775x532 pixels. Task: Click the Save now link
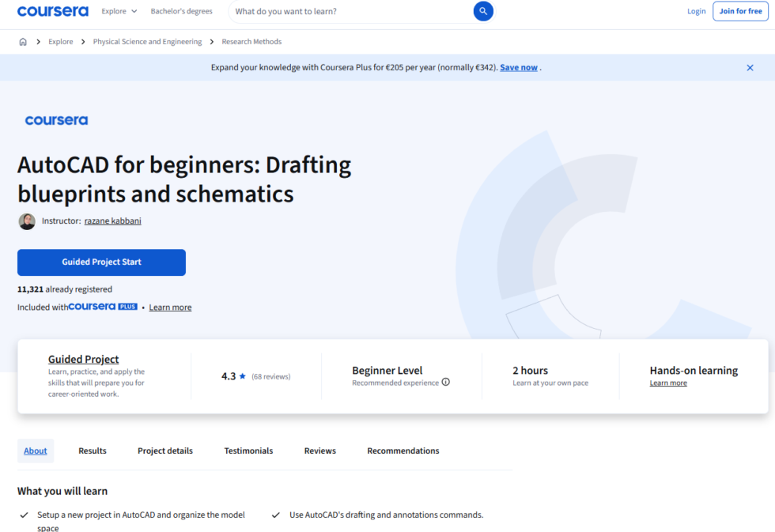[x=519, y=68]
